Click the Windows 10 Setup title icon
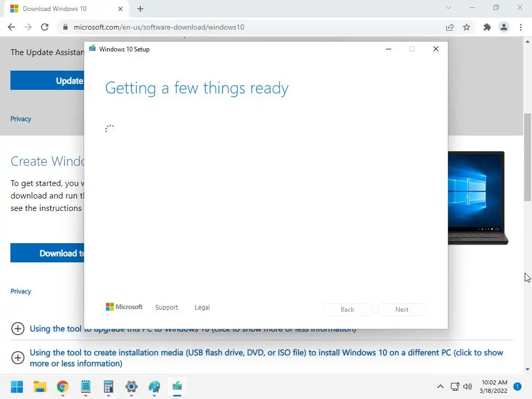The image size is (532, 399). pos(92,48)
